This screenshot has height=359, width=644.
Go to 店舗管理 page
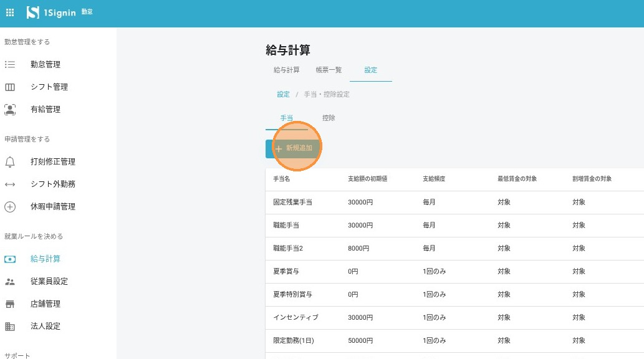coord(46,304)
